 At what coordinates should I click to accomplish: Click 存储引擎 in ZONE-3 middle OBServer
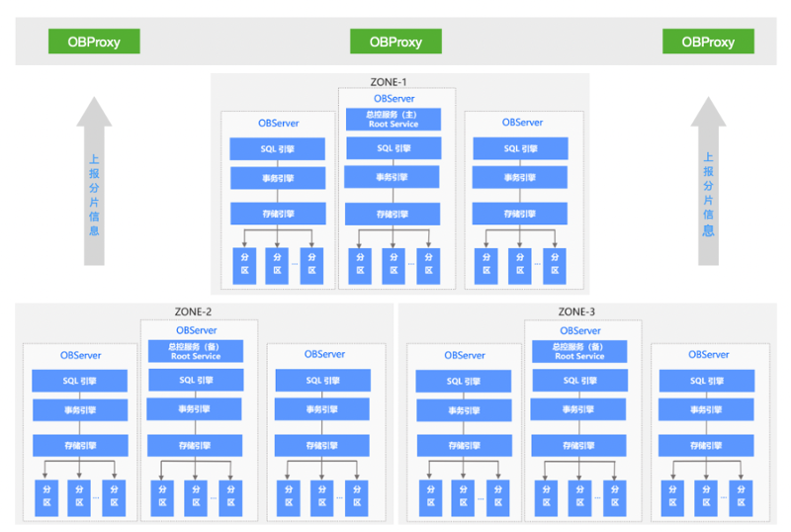click(579, 446)
